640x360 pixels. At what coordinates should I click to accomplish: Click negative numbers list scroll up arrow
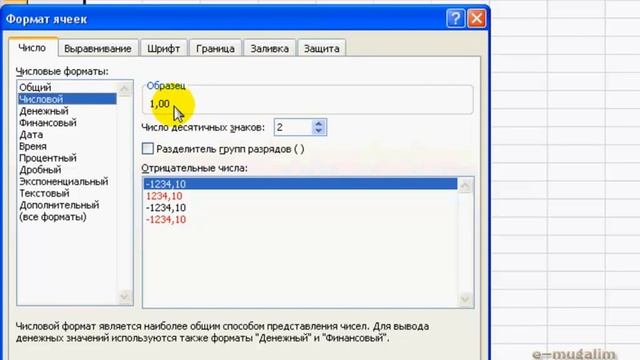(x=465, y=186)
